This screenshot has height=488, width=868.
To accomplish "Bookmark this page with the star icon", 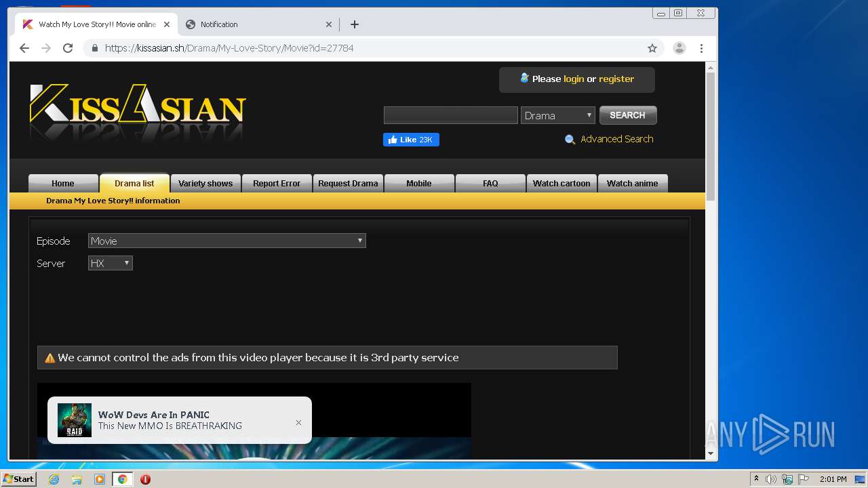I will point(652,48).
